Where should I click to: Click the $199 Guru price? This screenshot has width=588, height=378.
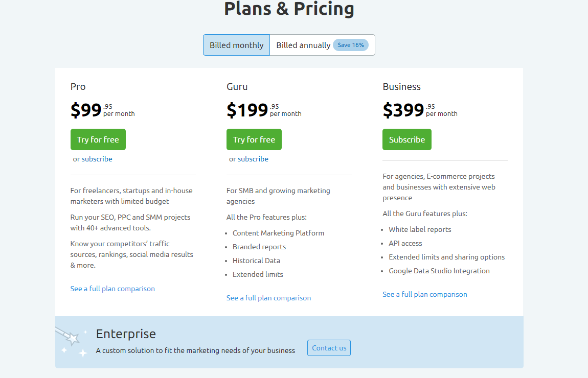pyautogui.click(x=247, y=110)
